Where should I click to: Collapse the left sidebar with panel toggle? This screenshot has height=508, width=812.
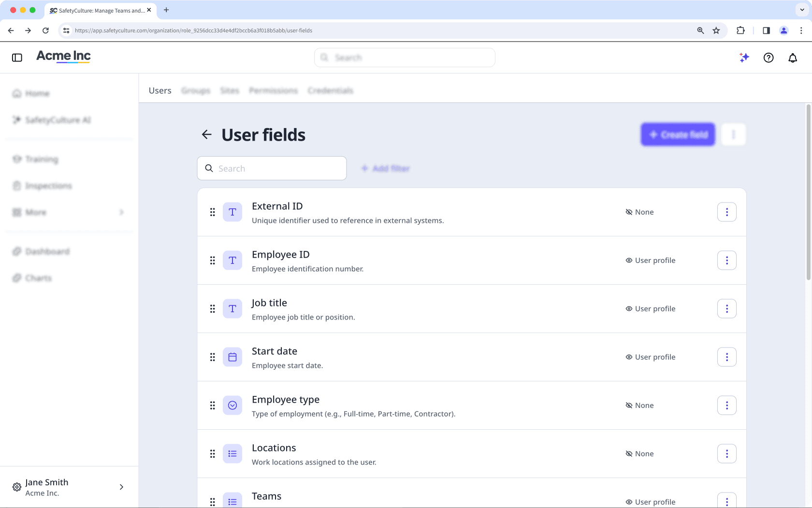(17, 57)
